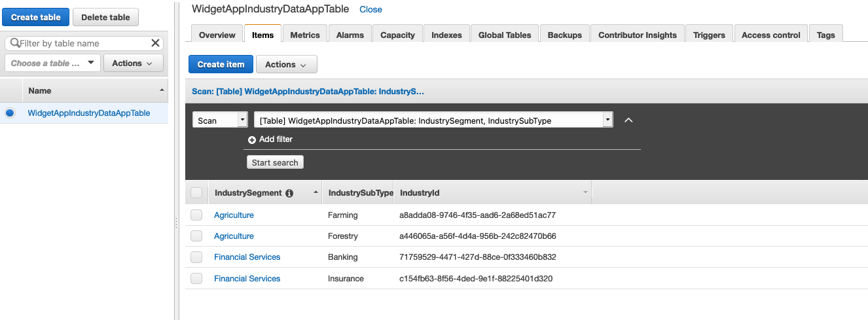Click the plus icon for Add filter
Viewport: 868px width, 320px height.
tap(252, 139)
